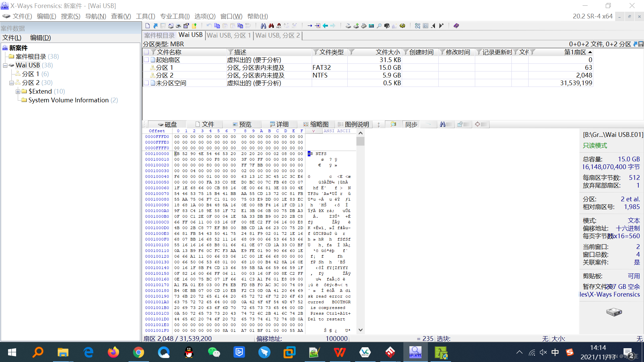This screenshot has width=644, height=362.
Task: Click the Open Disk toolbar icon
Action: point(348,25)
